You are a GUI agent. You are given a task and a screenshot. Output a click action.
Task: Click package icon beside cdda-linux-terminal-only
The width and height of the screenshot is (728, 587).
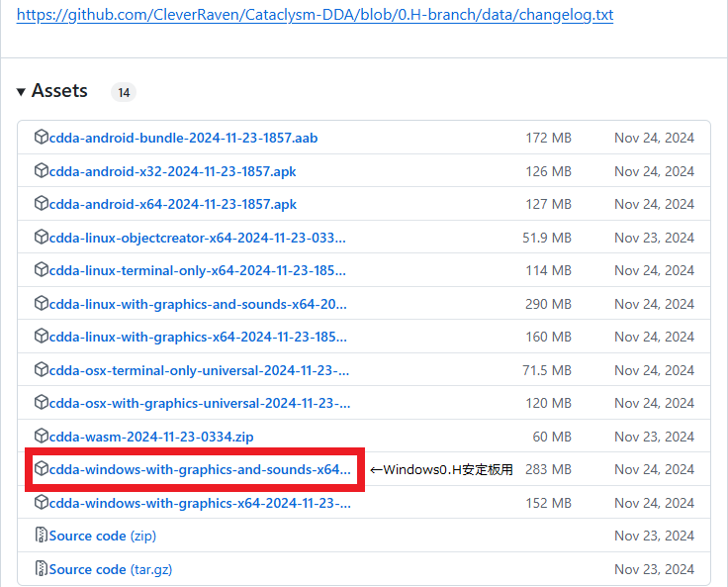coord(42,269)
